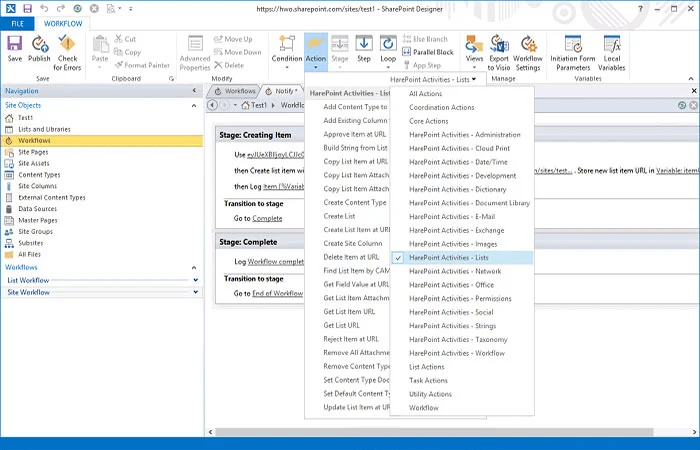Click Workflow complete log link
This screenshot has width=700, height=450.
pyautogui.click(x=275, y=262)
